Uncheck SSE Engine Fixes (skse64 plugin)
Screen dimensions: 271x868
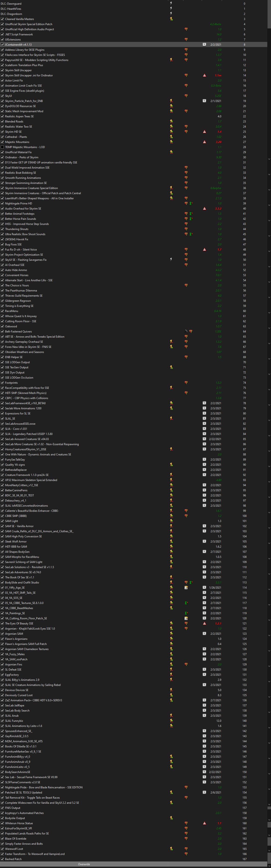tap(2, 91)
